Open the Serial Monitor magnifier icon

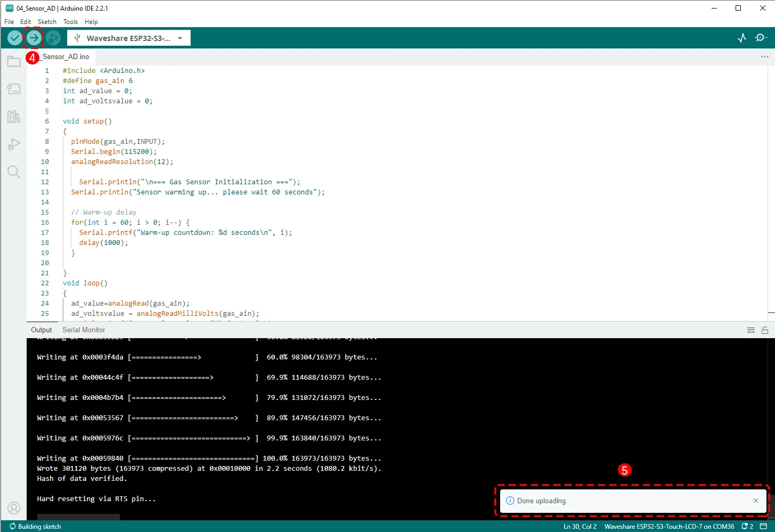[761, 38]
